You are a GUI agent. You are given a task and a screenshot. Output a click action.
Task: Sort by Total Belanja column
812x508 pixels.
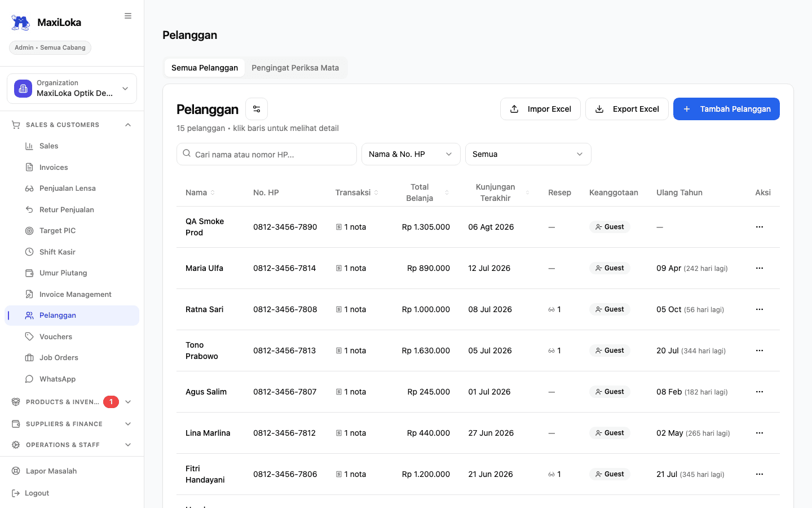coord(426,192)
